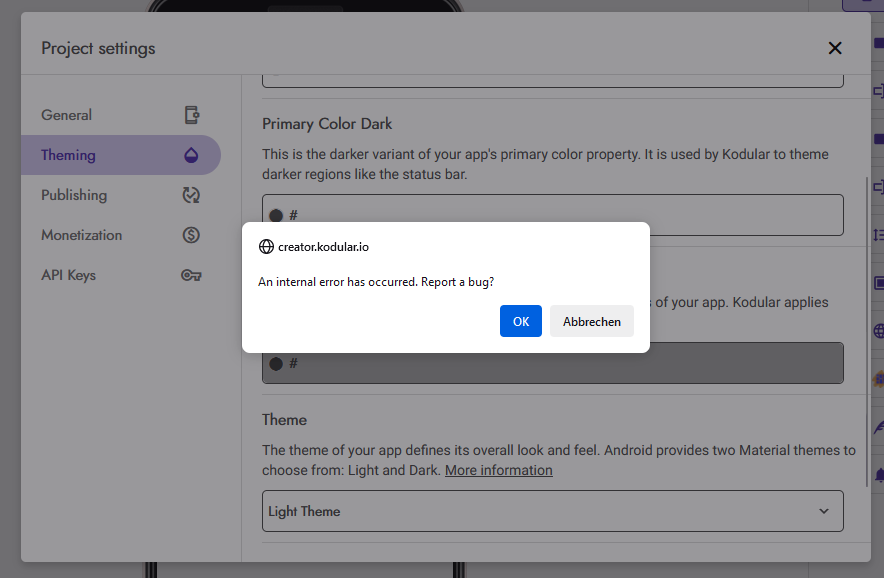884x578 pixels.
Task: Click the globe icon at right edge
Action: pos(878,331)
